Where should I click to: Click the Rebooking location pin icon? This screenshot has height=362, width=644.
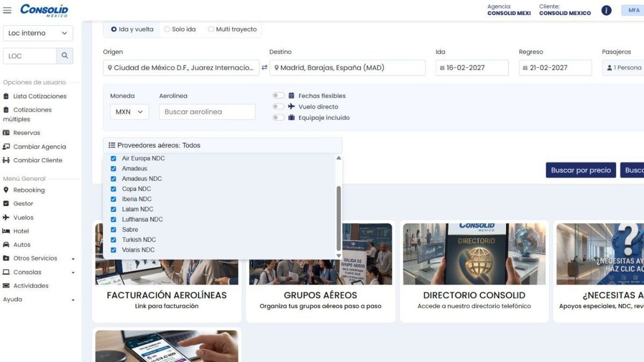[6, 190]
